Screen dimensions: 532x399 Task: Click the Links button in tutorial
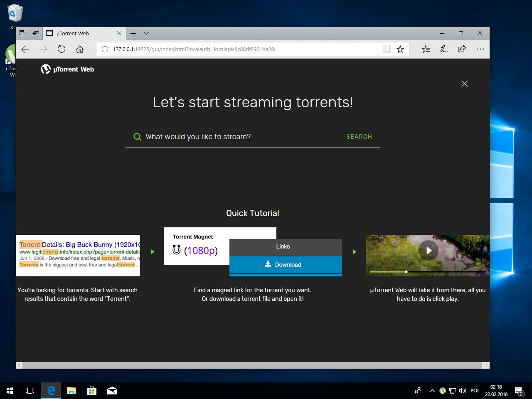[286, 247]
